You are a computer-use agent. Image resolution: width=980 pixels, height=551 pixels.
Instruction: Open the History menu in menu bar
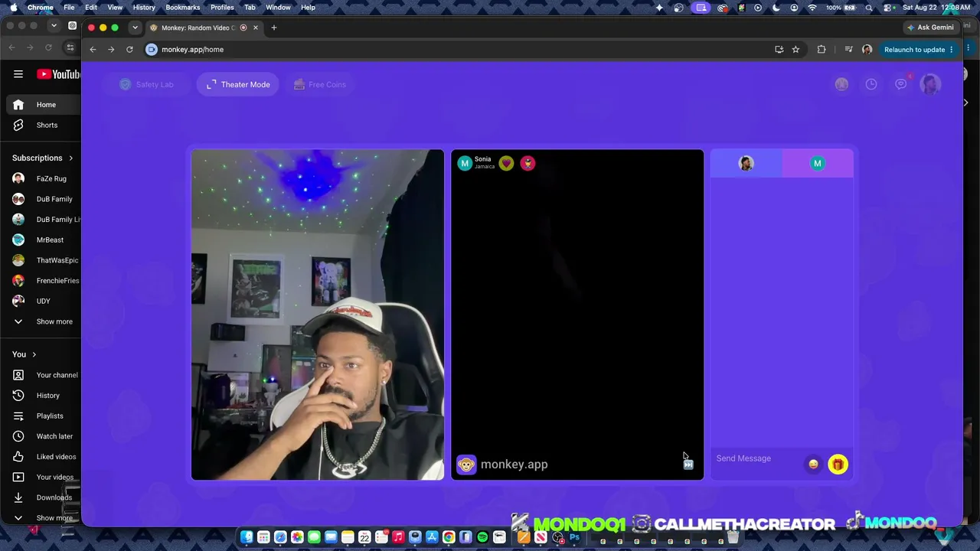coord(144,8)
